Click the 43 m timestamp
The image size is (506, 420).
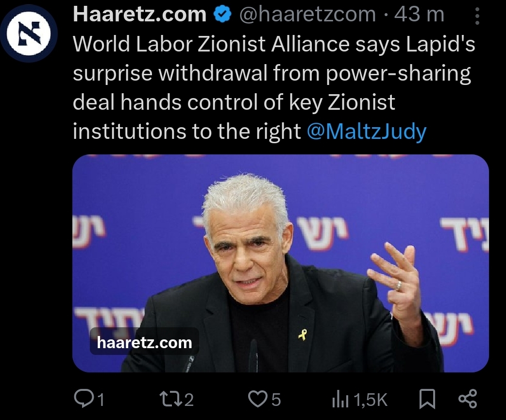(x=419, y=15)
